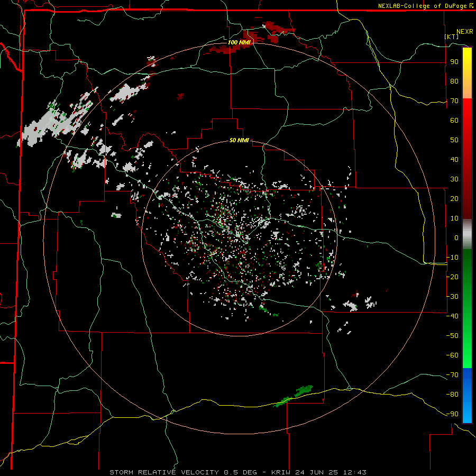Click the -90 value on velocity scale
This screenshot has height=476, width=476.
pyautogui.click(x=452, y=414)
